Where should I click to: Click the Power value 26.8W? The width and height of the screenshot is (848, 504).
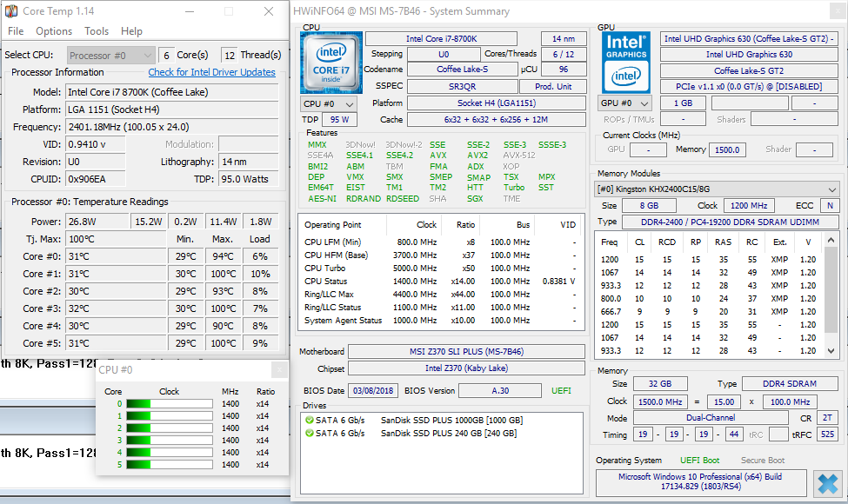click(97, 222)
